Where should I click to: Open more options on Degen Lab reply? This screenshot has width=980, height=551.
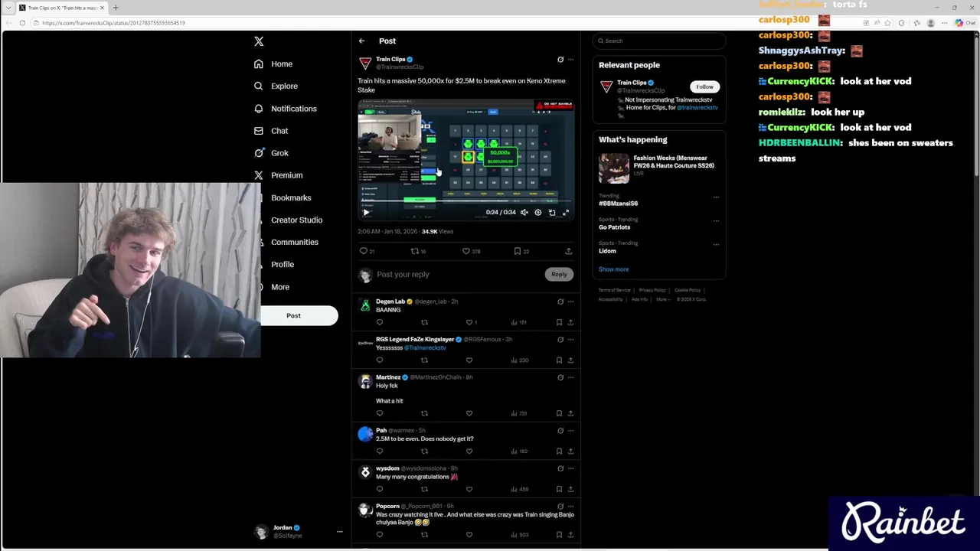(x=570, y=302)
